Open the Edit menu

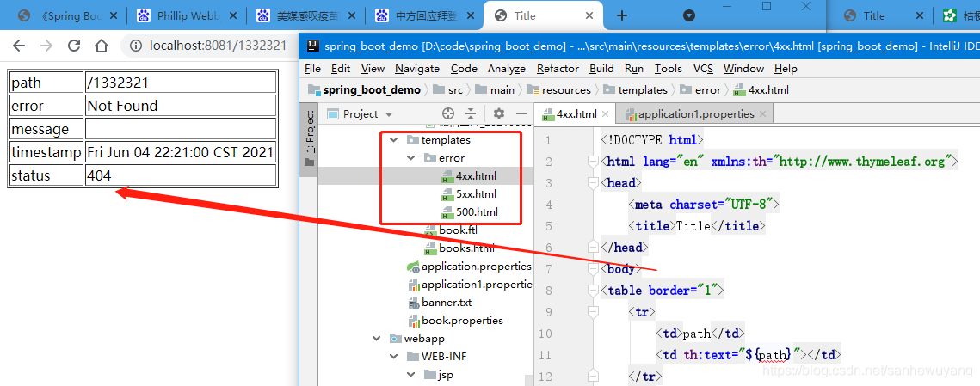coord(341,68)
